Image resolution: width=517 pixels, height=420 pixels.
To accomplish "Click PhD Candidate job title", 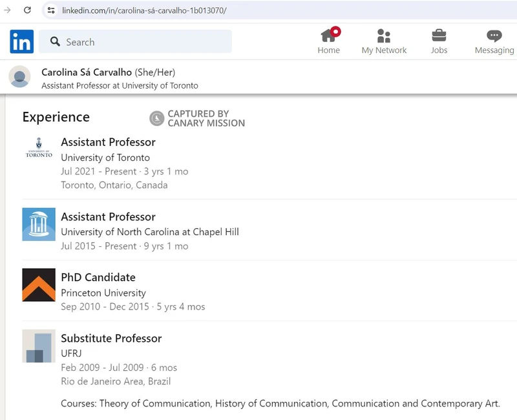I will [x=98, y=277].
